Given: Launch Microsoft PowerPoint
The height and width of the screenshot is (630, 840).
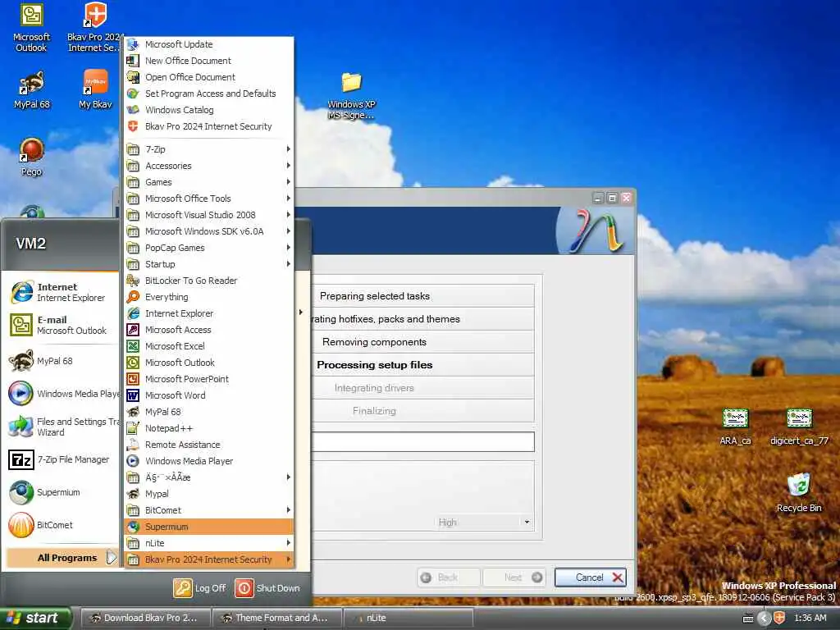Looking at the screenshot, I should tap(209, 379).
